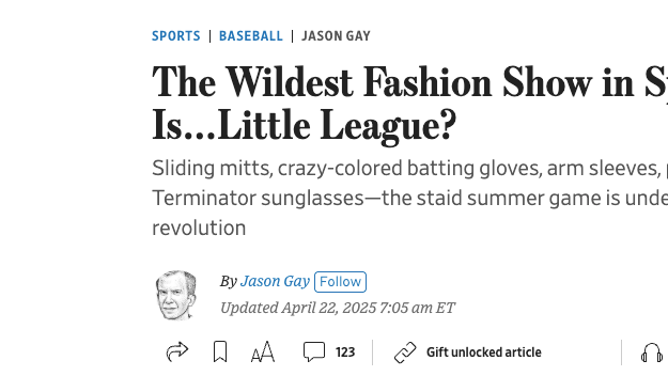Click the chain link gift icon
Viewport: 668px width, 376px height.
pyautogui.click(x=405, y=352)
